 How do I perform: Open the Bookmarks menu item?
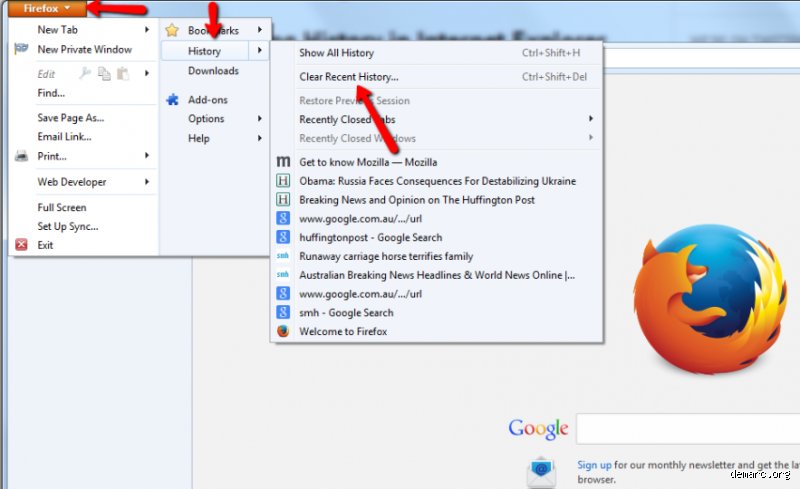pyautogui.click(x=213, y=30)
